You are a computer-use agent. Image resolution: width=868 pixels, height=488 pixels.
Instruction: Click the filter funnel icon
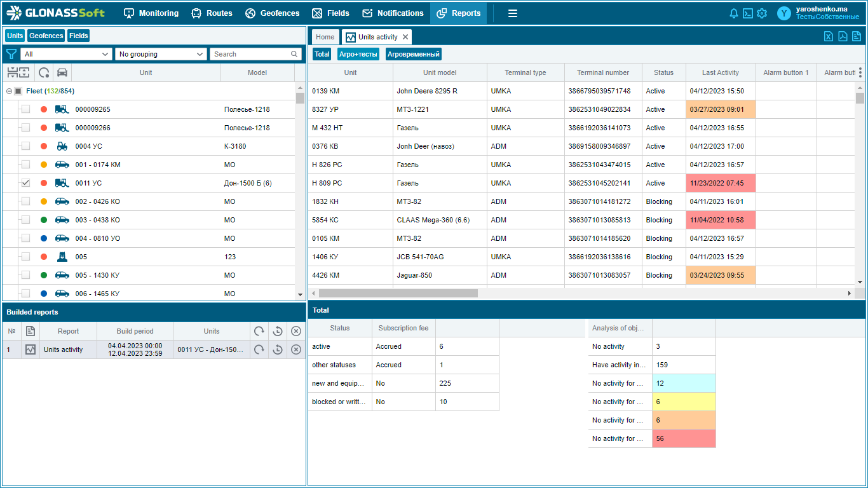click(11, 54)
